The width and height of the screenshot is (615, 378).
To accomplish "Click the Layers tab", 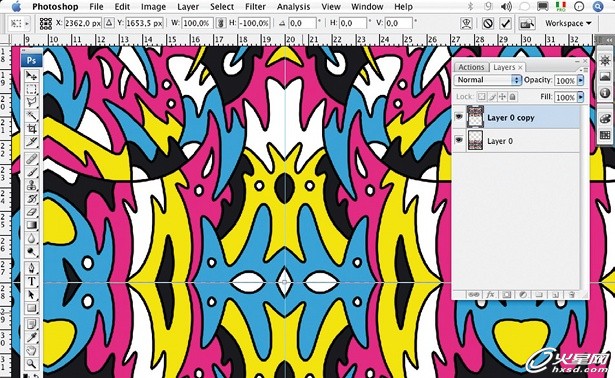I will tap(504, 67).
